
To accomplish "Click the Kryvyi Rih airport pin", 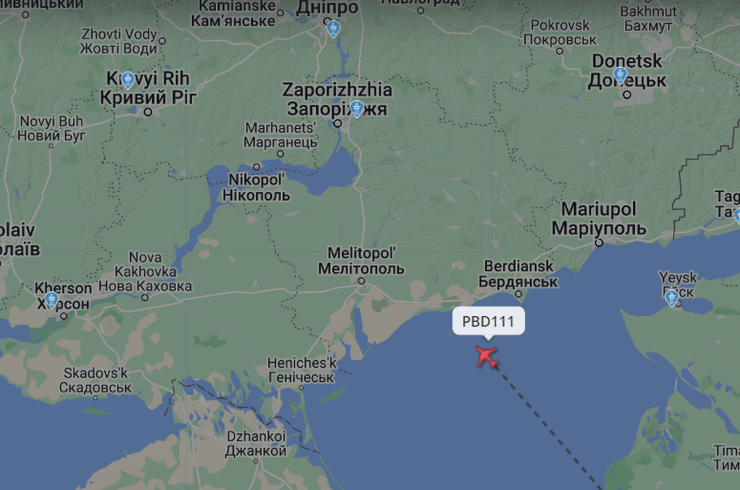I will coord(127,80).
